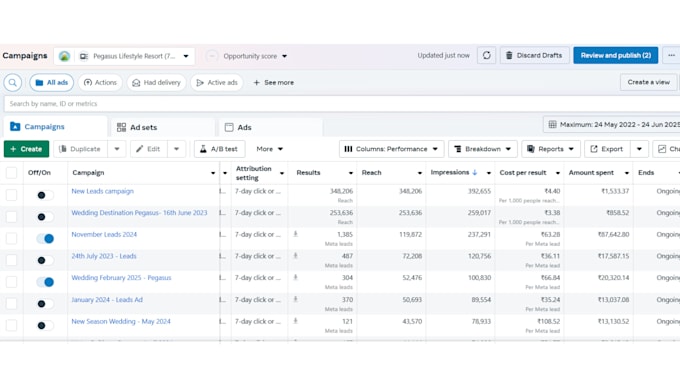Click the Discard Drafts button
The image size is (680, 383).
click(534, 56)
